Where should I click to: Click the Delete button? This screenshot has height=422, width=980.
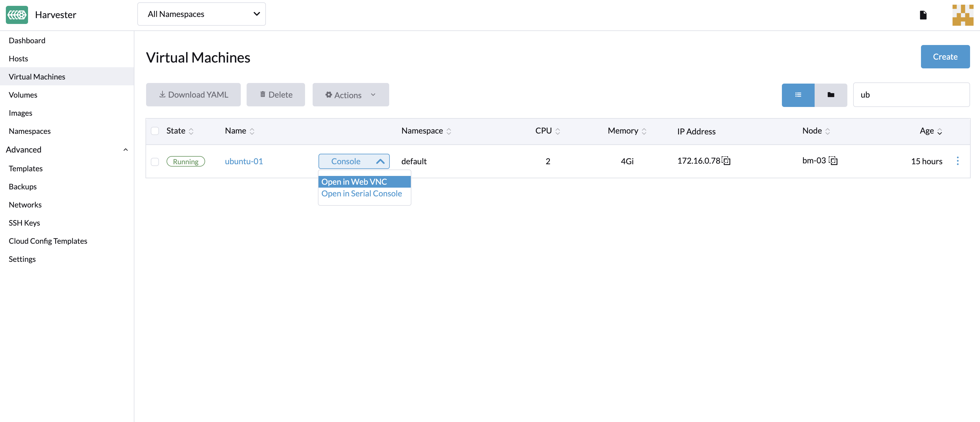pyautogui.click(x=276, y=95)
